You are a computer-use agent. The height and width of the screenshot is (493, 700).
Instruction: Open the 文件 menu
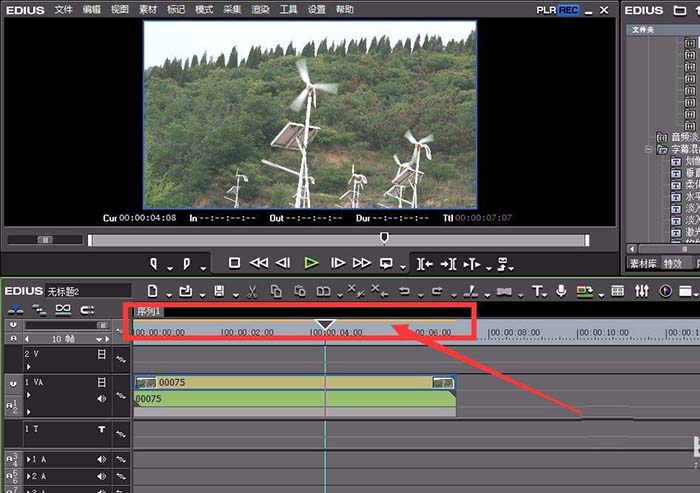[x=63, y=9]
